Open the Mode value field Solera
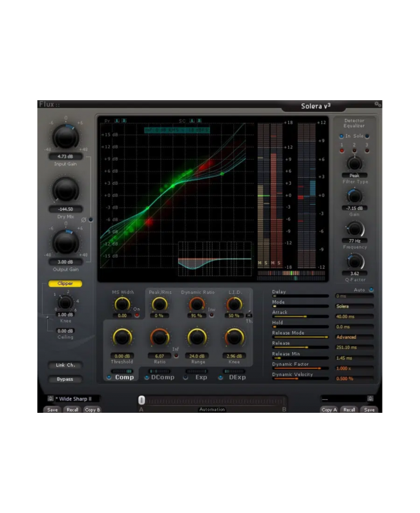This screenshot has width=420, height=513. 355,306
